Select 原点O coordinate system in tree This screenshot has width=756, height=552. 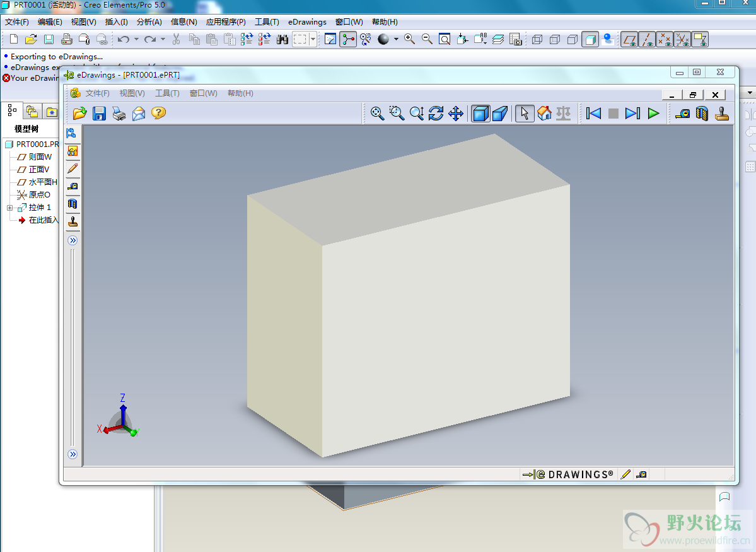(x=40, y=194)
